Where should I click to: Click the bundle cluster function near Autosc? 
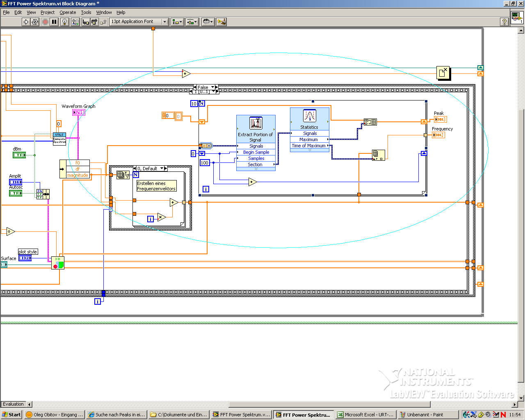tap(43, 194)
